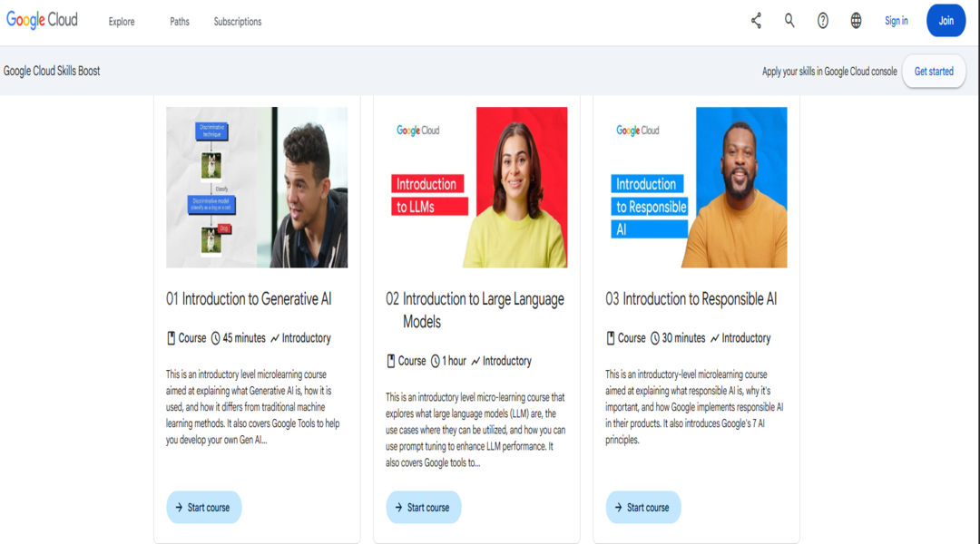Viewport: 980px width, 544px height.
Task: Click the 1 hour clock icon
Action: (435, 361)
